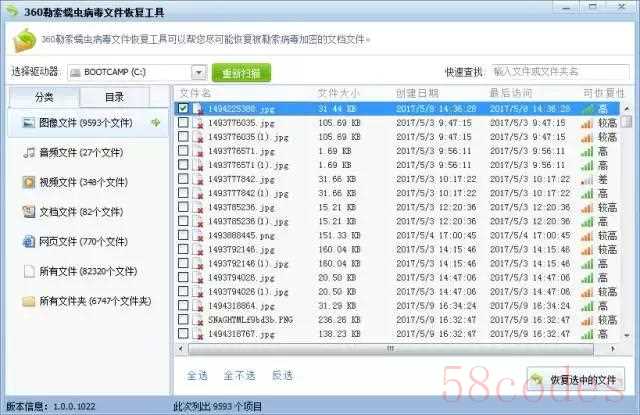The height and width of the screenshot is (415, 640).
Task: Check the box for 1494318767.jpg
Action: pyautogui.click(x=183, y=333)
